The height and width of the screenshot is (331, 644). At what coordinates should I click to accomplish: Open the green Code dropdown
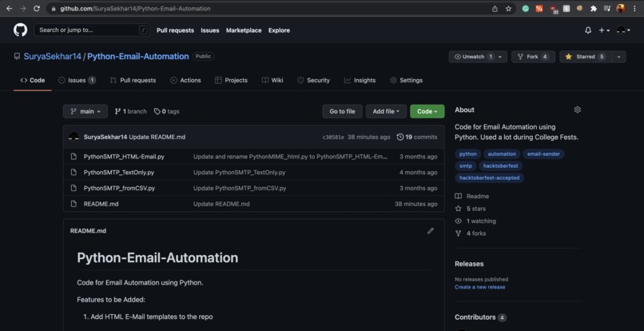[427, 111]
